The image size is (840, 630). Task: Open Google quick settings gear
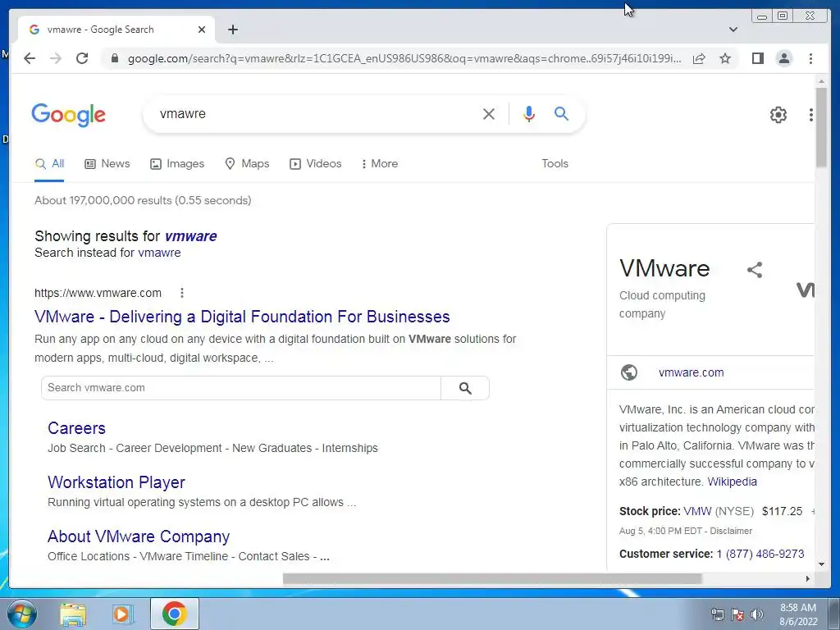click(778, 115)
